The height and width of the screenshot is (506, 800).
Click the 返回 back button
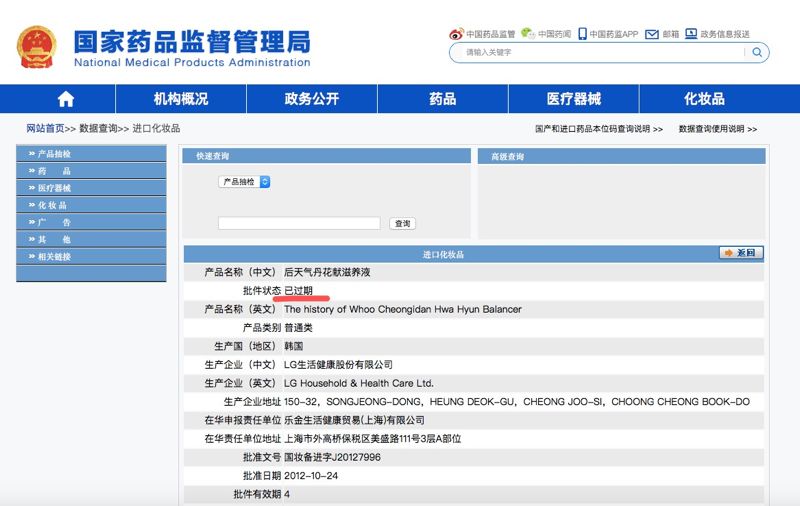741,252
